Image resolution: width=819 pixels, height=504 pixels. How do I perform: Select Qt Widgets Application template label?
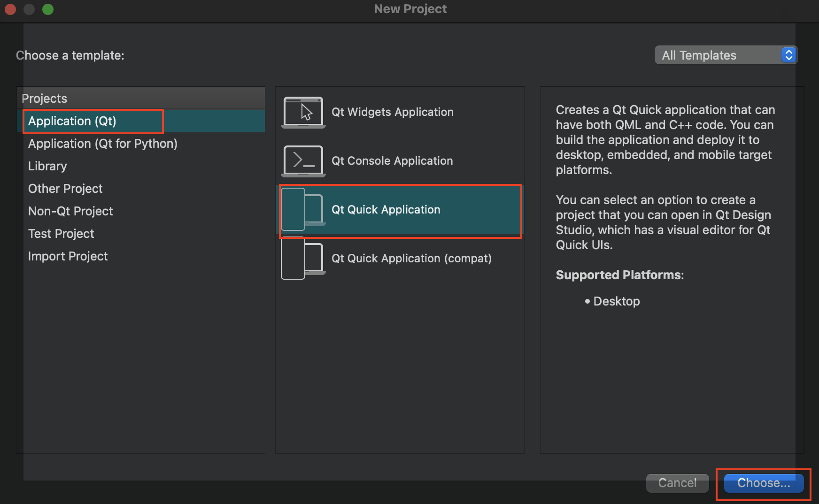[x=393, y=112]
